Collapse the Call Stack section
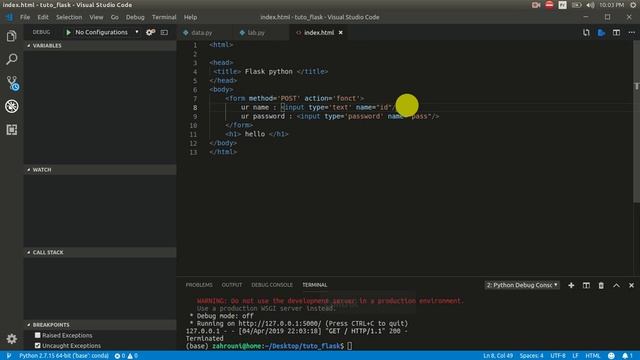 [100, 252]
